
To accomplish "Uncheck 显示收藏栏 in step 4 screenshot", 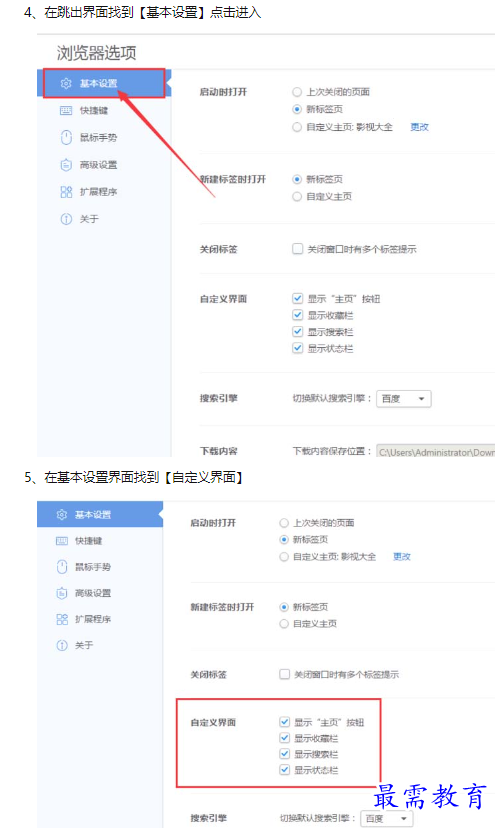I will [x=297, y=315].
